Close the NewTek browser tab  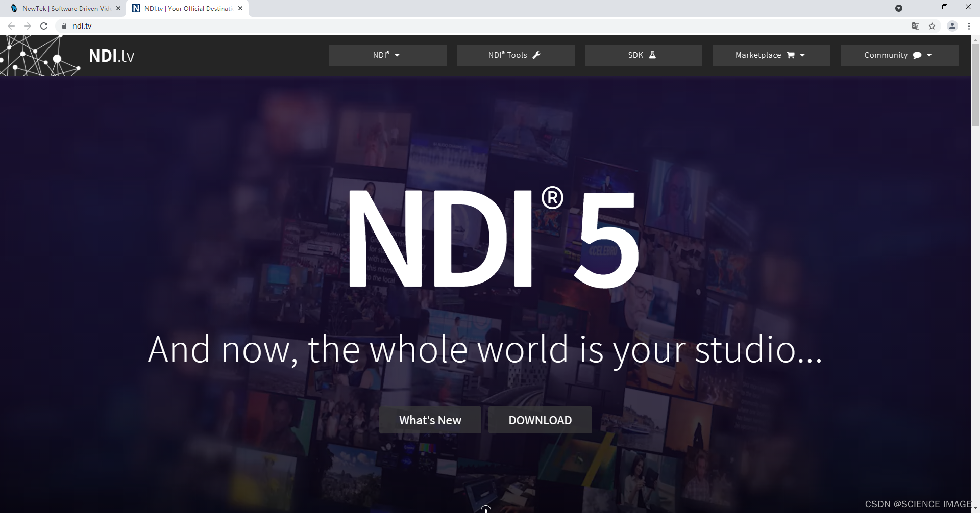[118, 8]
